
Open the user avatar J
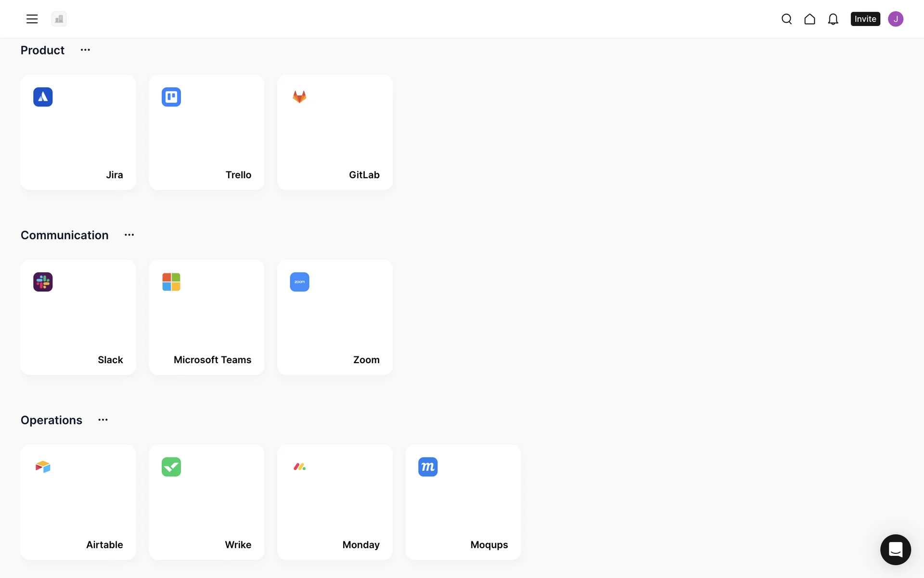(896, 19)
